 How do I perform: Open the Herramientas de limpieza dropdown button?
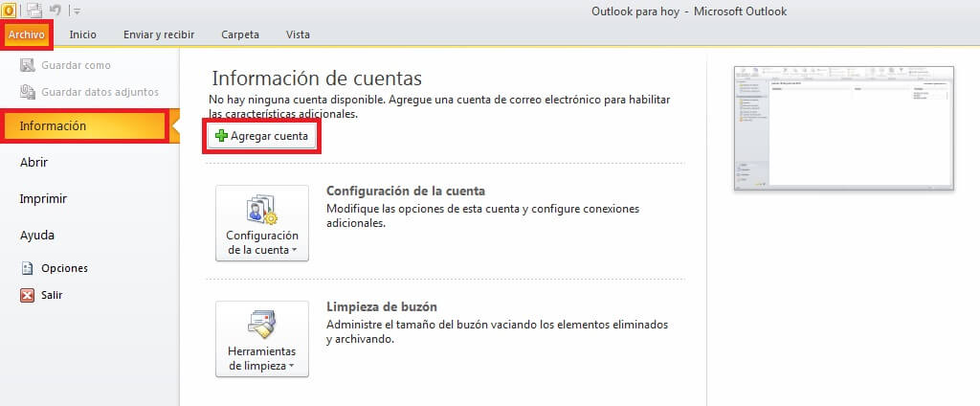coord(262,339)
